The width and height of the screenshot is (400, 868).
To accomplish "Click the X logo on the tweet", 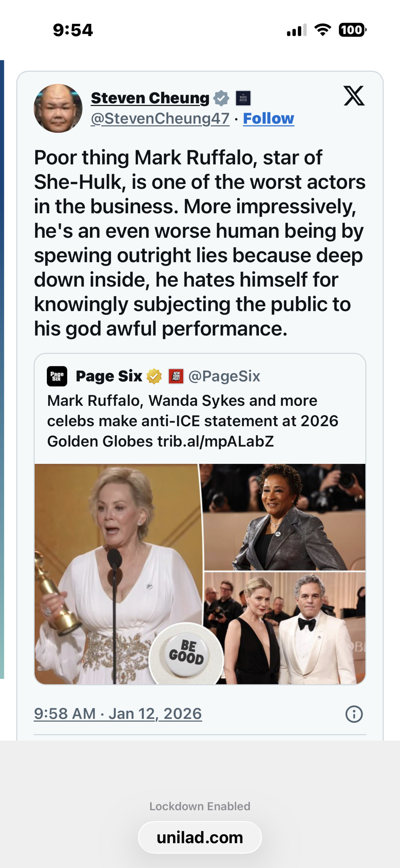I will tap(354, 95).
